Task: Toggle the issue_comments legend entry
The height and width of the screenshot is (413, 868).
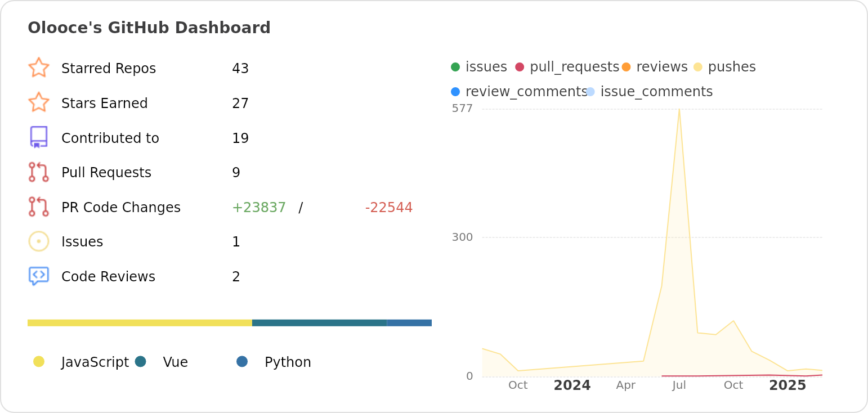Action: point(650,92)
